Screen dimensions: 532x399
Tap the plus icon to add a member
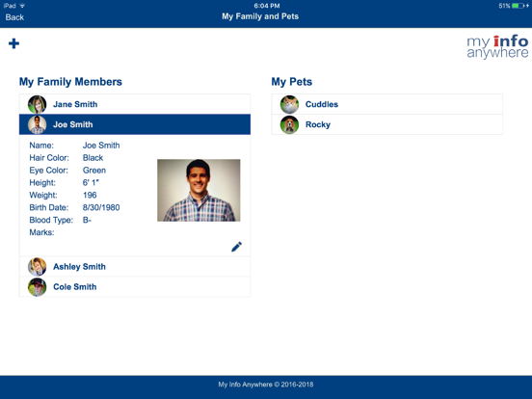tap(13, 43)
